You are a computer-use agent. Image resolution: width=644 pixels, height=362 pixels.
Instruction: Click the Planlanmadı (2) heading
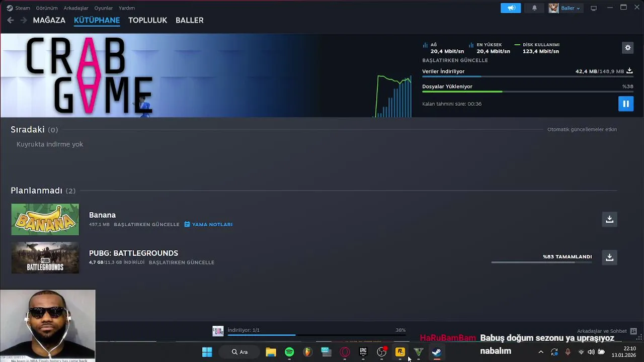tap(43, 191)
